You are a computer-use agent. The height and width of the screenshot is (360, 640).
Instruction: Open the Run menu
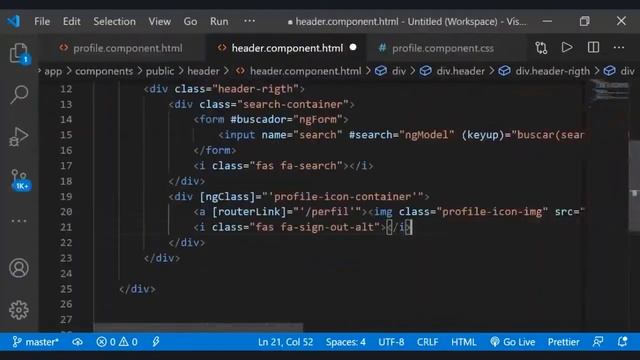(219, 21)
